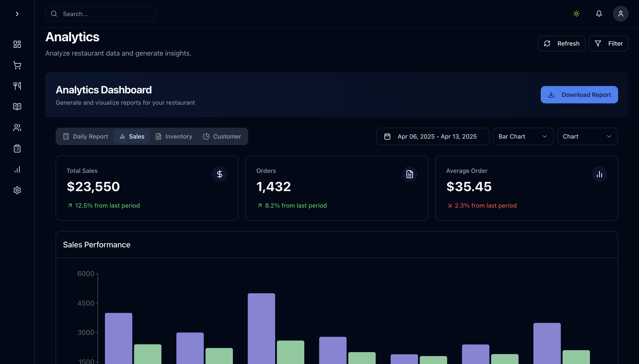Open the settings gear in sidebar
The width and height of the screenshot is (639, 364).
(17, 190)
